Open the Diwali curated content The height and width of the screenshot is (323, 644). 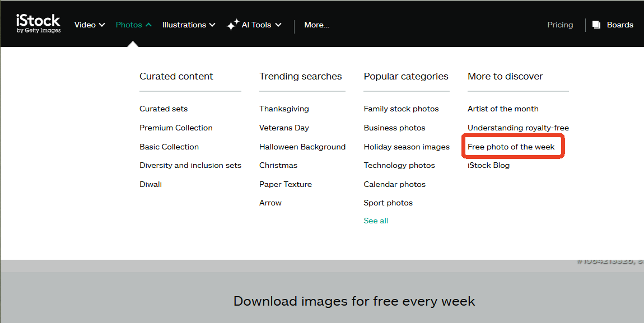pyautogui.click(x=151, y=184)
